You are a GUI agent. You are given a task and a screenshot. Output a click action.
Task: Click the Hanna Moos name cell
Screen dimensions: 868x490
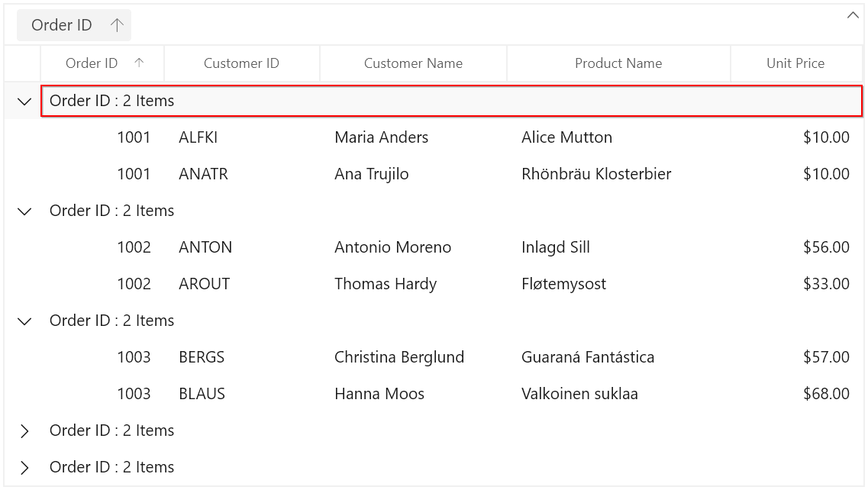(x=414, y=394)
